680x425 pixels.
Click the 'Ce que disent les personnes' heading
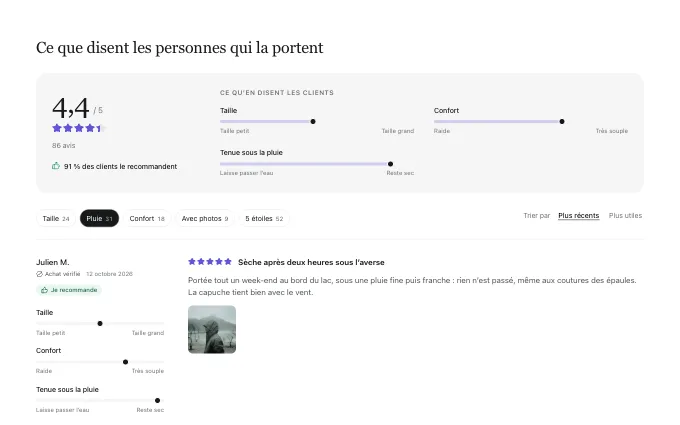click(180, 48)
